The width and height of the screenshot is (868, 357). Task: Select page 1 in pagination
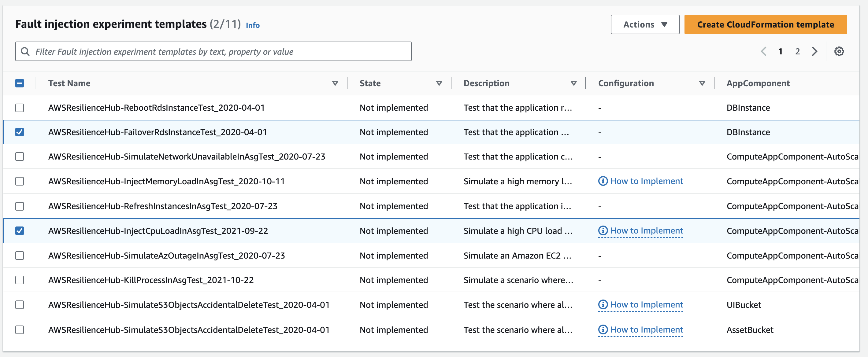tap(780, 52)
